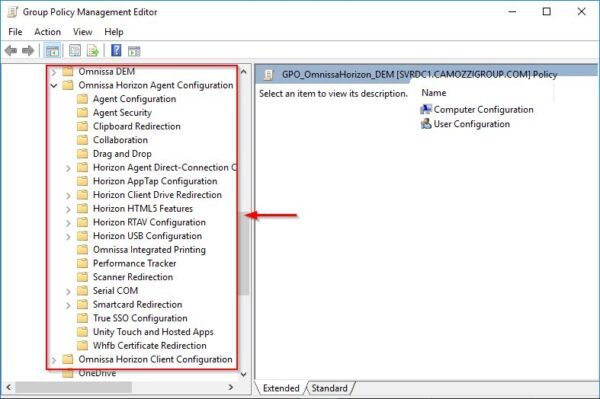This screenshot has width=600, height=399.
Task: Select Horizon RTAV Configuration tree label
Action: (149, 222)
